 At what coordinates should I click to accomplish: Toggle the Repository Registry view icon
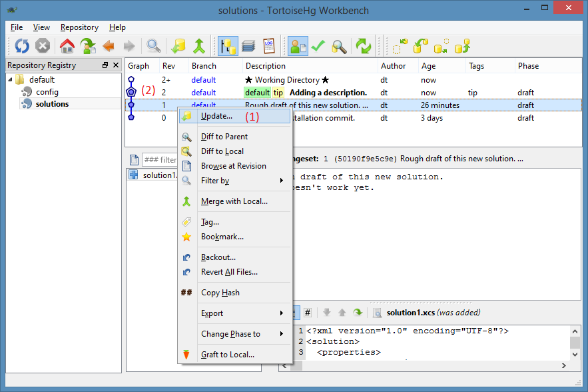[x=228, y=46]
